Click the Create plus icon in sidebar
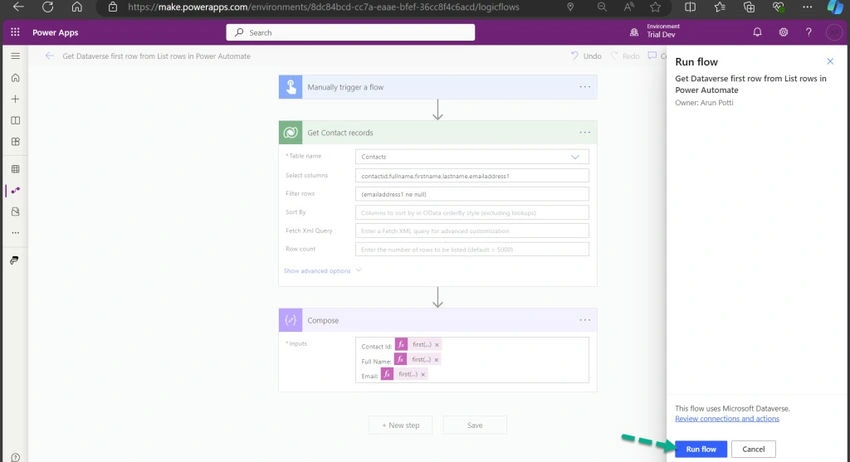Screen dimensions: 850x462 tap(16, 99)
